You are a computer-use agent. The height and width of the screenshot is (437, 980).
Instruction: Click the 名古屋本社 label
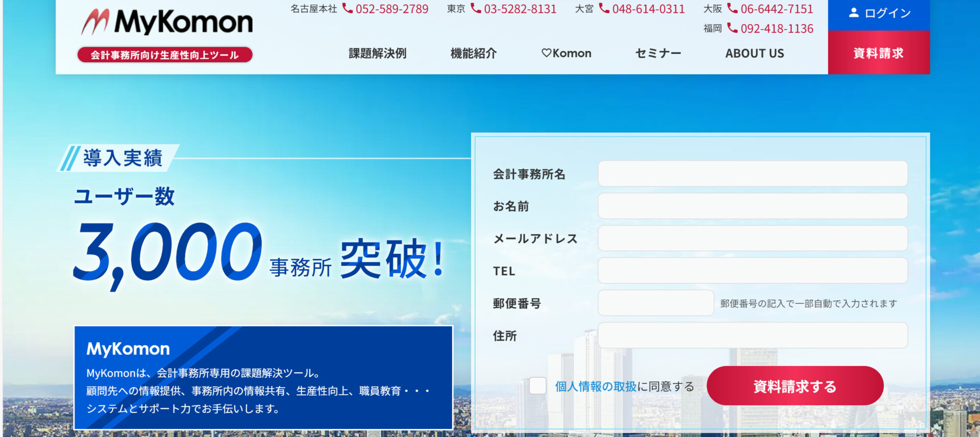click(x=313, y=9)
